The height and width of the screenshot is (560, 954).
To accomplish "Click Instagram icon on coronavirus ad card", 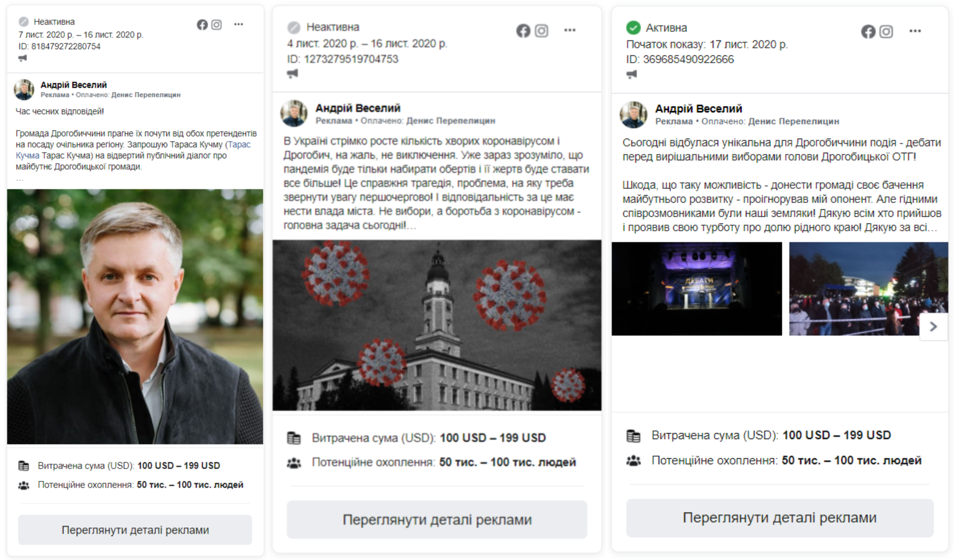I will pyautogui.click(x=541, y=31).
